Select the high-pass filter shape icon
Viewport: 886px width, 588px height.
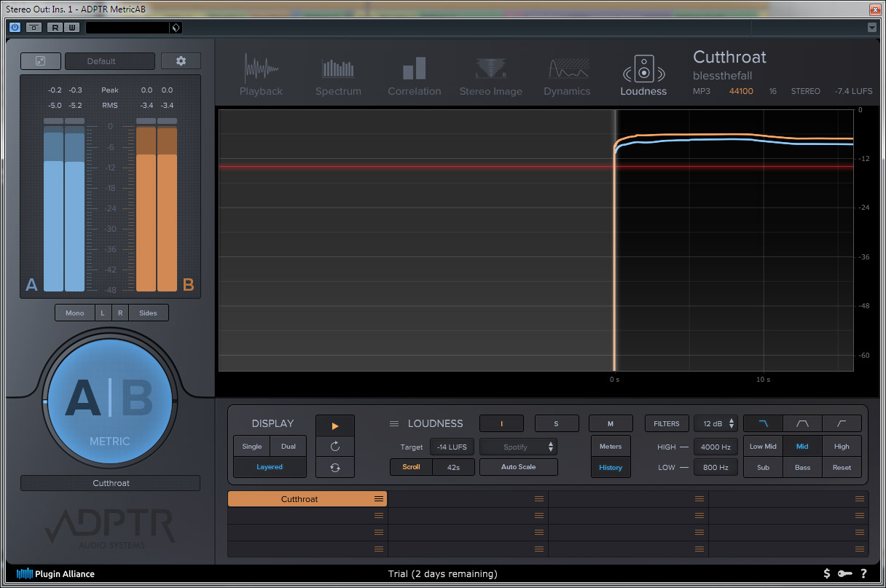tap(842, 423)
